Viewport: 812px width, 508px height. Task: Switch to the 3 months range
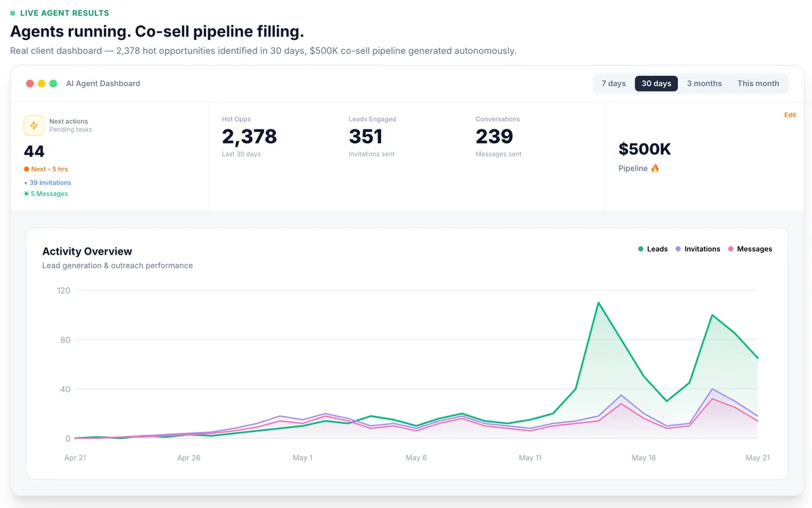click(704, 83)
